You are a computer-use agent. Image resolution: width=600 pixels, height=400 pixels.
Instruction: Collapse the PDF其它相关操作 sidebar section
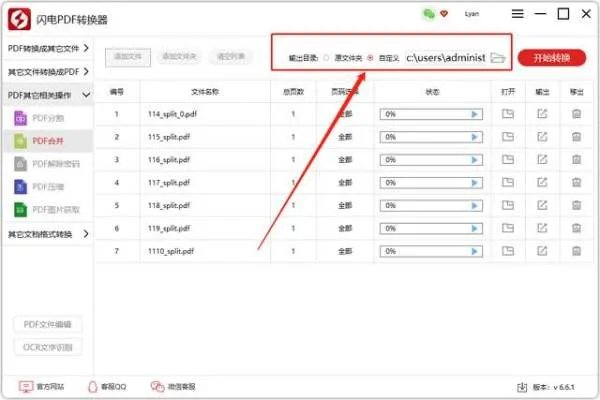tap(48, 95)
